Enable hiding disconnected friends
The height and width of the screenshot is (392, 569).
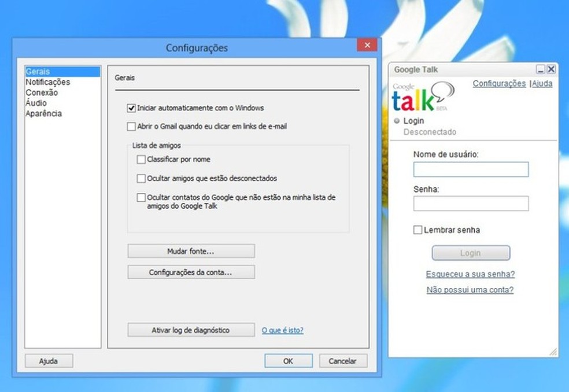coord(141,179)
